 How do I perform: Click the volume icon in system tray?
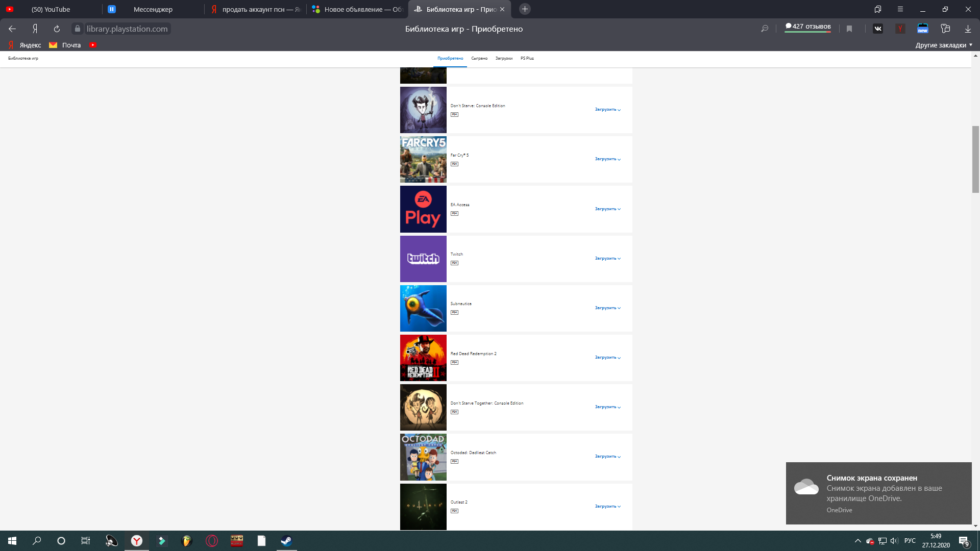click(x=894, y=541)
